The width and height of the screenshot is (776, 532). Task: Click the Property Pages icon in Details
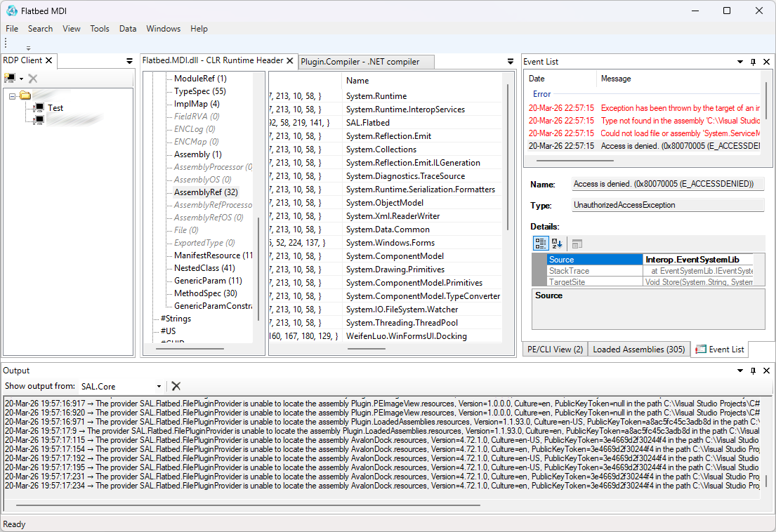coord(577,244)
